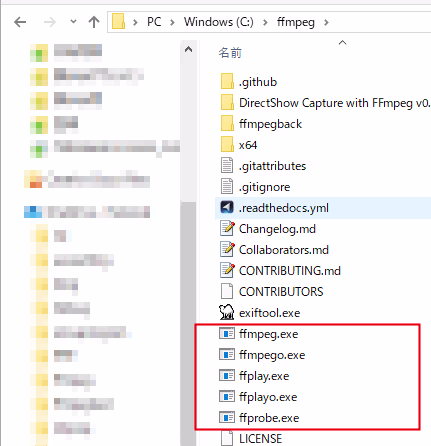Select the file name CONTRIBUTING.md
Screen dimensions: 431x446
[290, 271]
